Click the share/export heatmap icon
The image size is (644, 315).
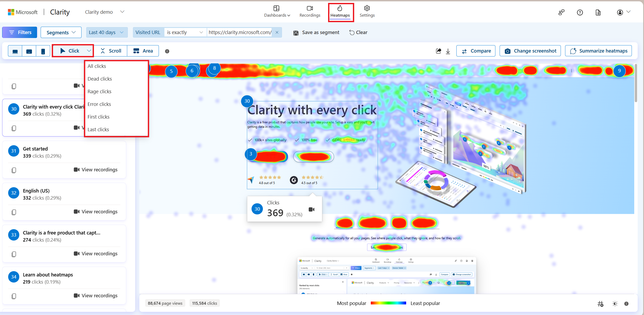[439, 50]
